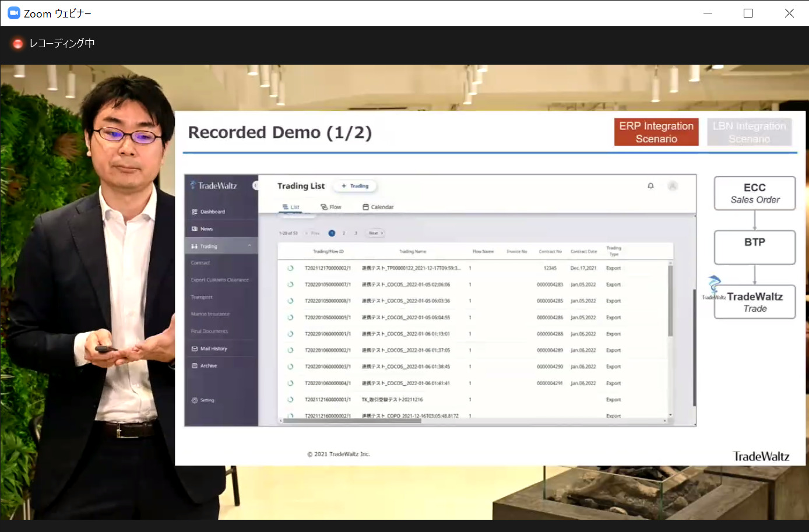This screenshot has width=809, height=532.
Task: Click the TradeWaltz Trade box
Action: (755, 302)
